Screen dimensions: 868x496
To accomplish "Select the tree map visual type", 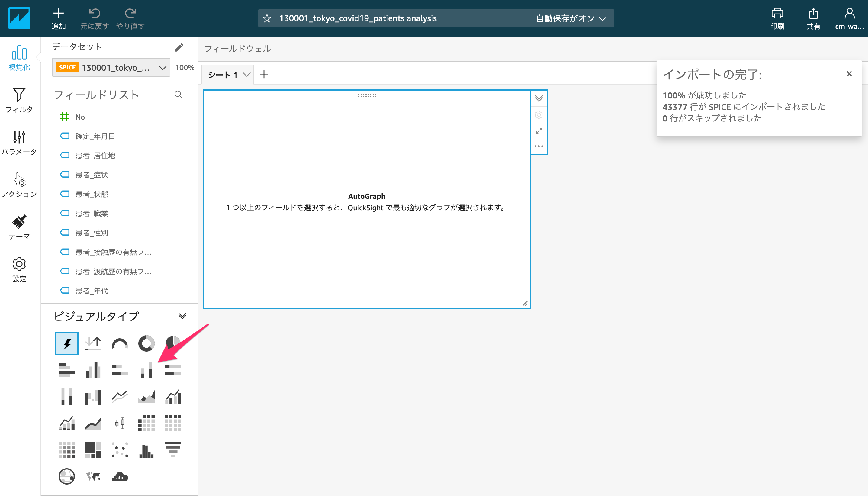I will point(93,450).
